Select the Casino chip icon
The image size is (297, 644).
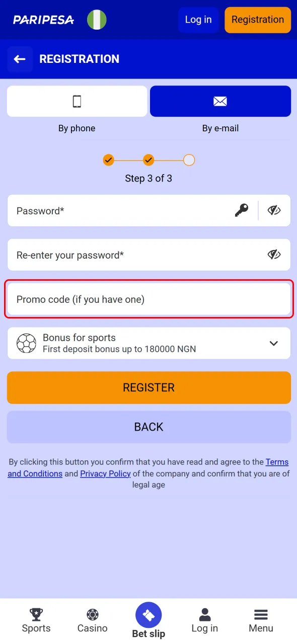point(92,614)
